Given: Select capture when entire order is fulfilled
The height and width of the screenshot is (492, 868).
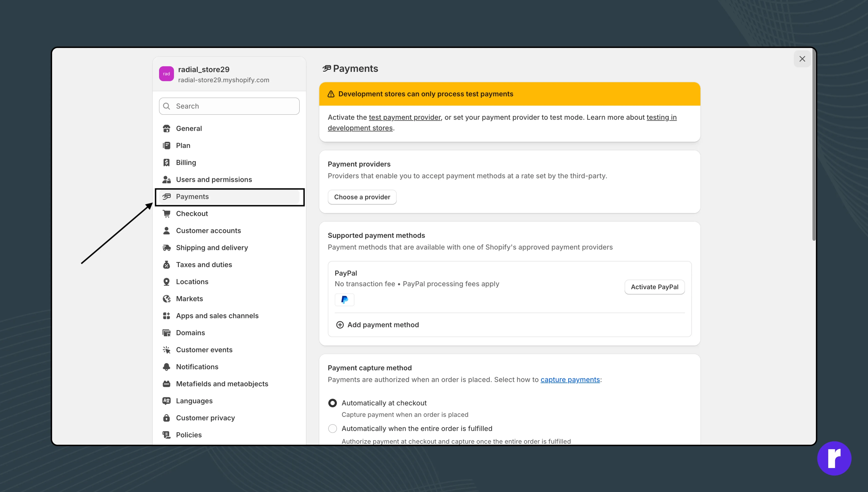Looking at the screenshot, I should point(333,428).
